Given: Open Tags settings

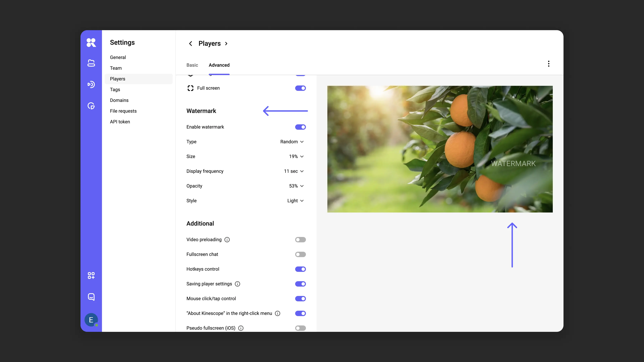Looking at the screenshot, I should click(x=139, y=90).
